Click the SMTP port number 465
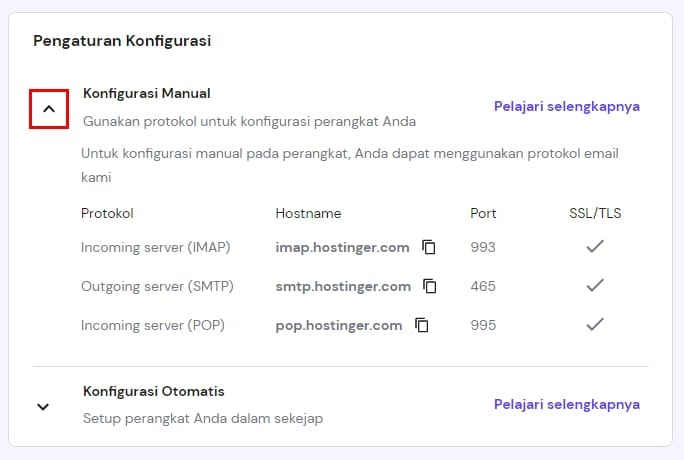This screenshot has height=460, width=684. [482, 286]
